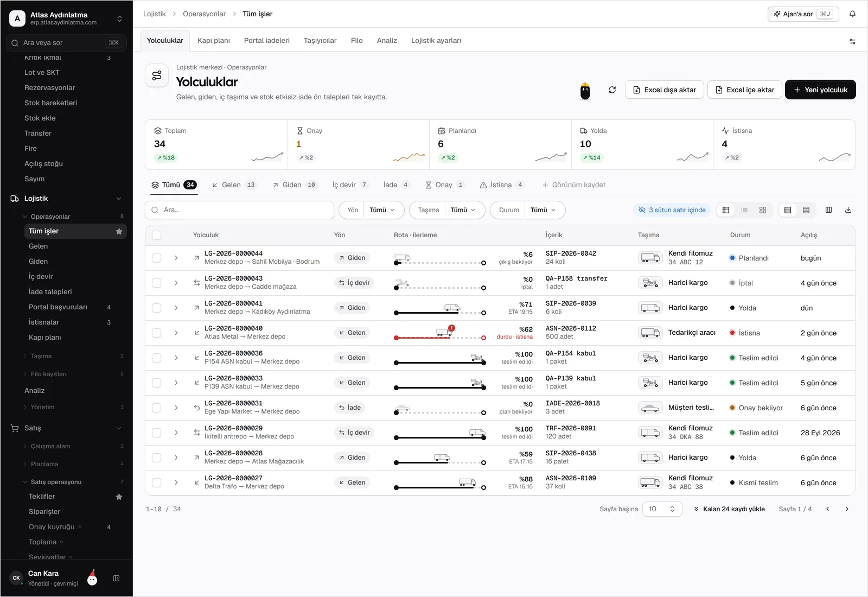This screenshot has height=597, width=868.
Task: Click the download icon in table toolbar
Action: (x=848, y=210)
